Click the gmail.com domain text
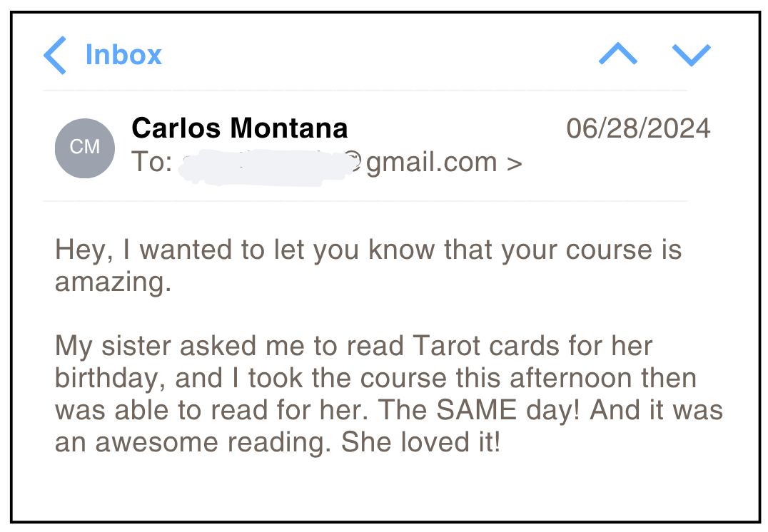This screenshot has width=768, height=532. point(431,163)
